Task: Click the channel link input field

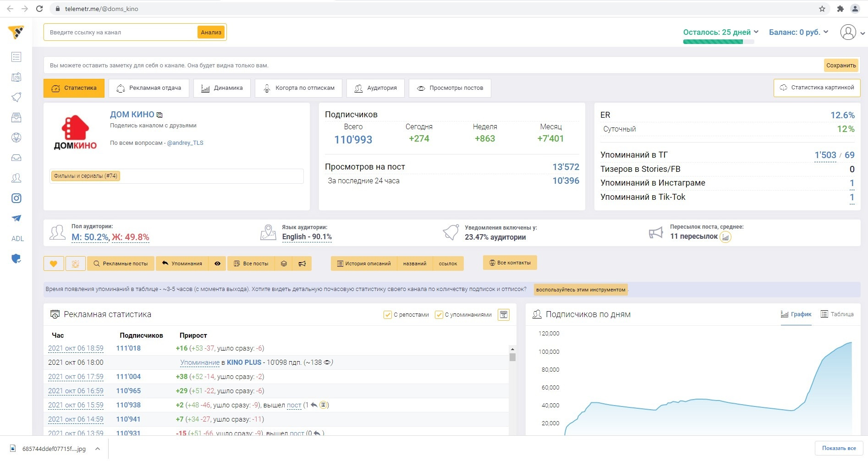Action: click(121, 33)
